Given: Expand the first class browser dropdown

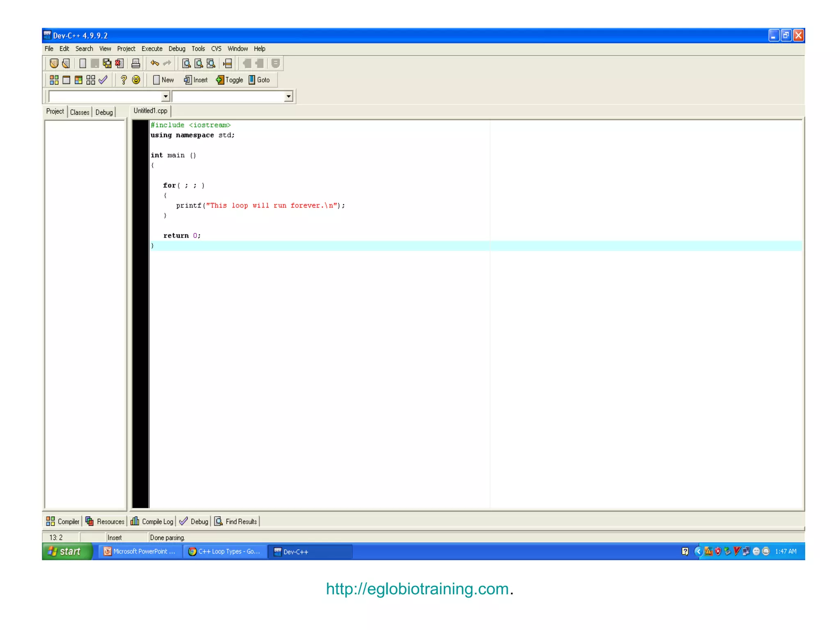Looking at the screenshot, I should (x=165, y=96).
